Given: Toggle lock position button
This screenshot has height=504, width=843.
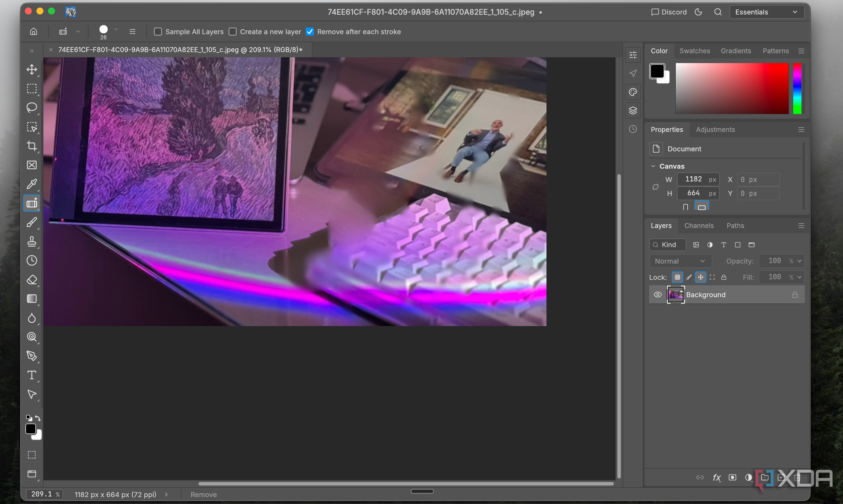Looking at the screenshot, I should click(700, 277).
